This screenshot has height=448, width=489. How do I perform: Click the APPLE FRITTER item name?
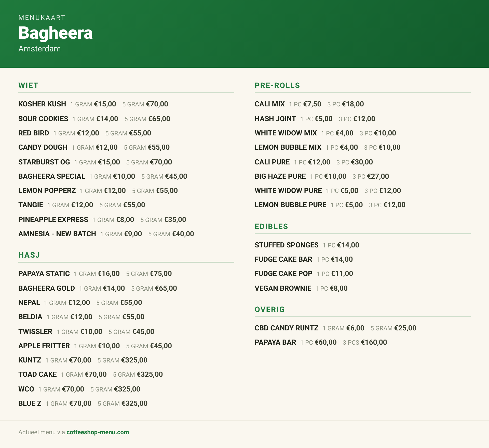(x=44, y=346)
